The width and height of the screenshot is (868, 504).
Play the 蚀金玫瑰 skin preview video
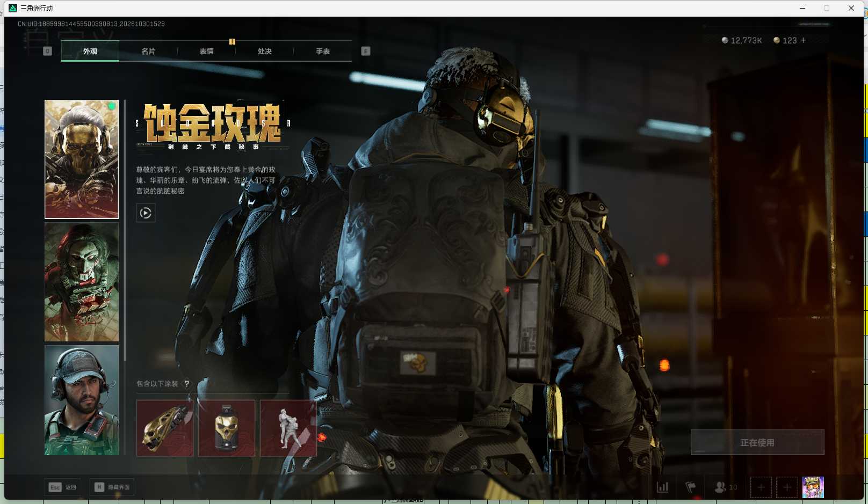(146, 213)
